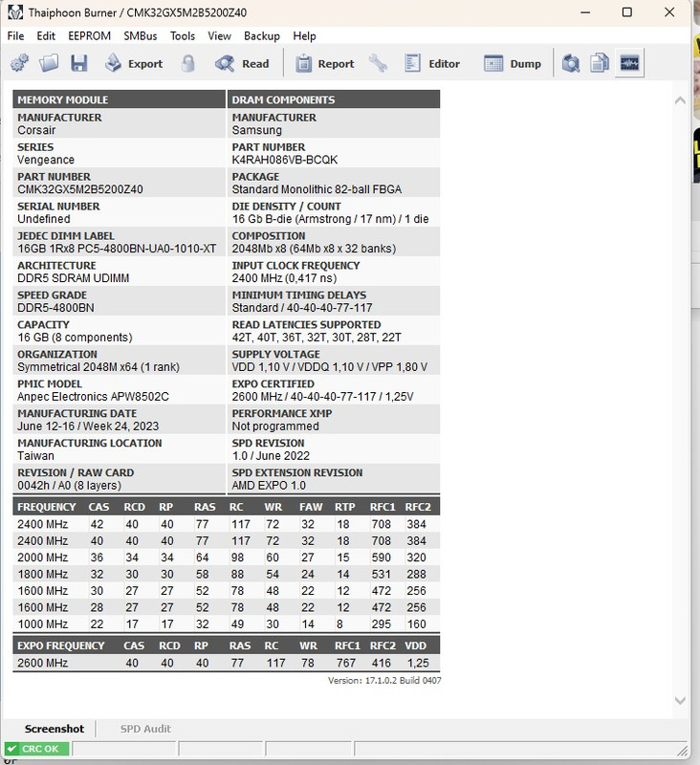Open a file with folder icon
This screenshot has width=700, height=765.
(49, 63)
